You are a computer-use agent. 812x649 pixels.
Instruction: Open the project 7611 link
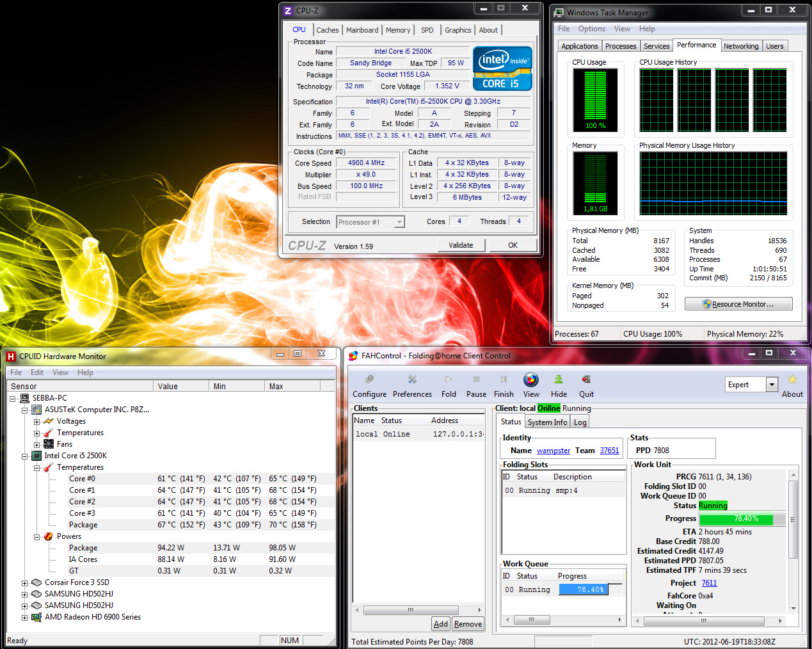(709, 583)
